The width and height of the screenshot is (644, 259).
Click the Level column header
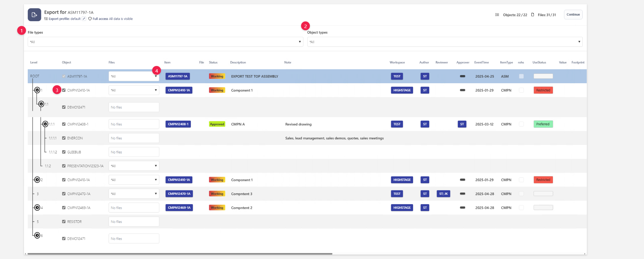tap(34, 62)
